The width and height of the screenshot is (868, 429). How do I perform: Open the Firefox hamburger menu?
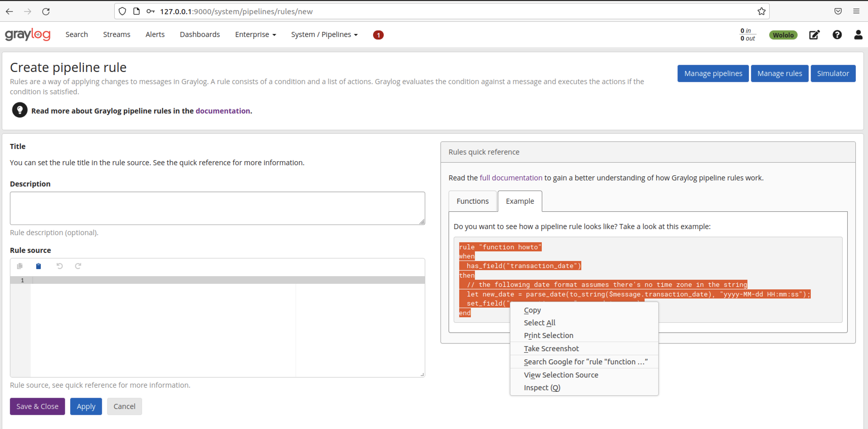coord(856,11)
